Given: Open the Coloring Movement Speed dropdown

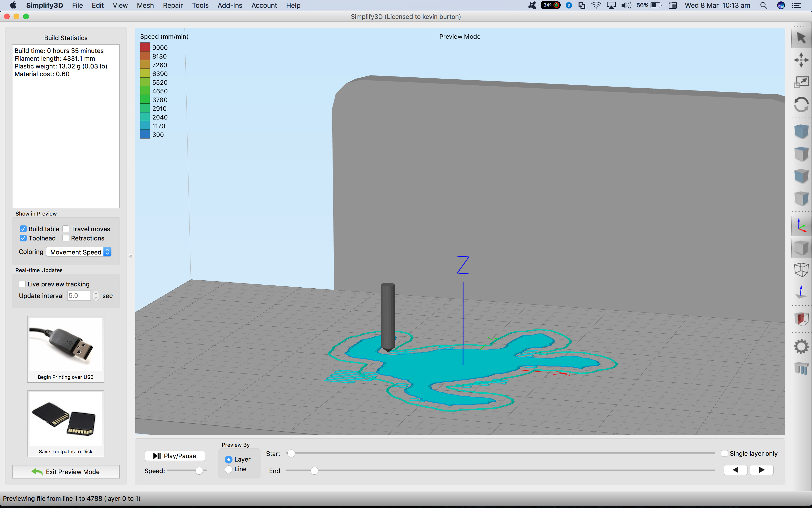Looking at the screenshot, I should coord(79,252).
